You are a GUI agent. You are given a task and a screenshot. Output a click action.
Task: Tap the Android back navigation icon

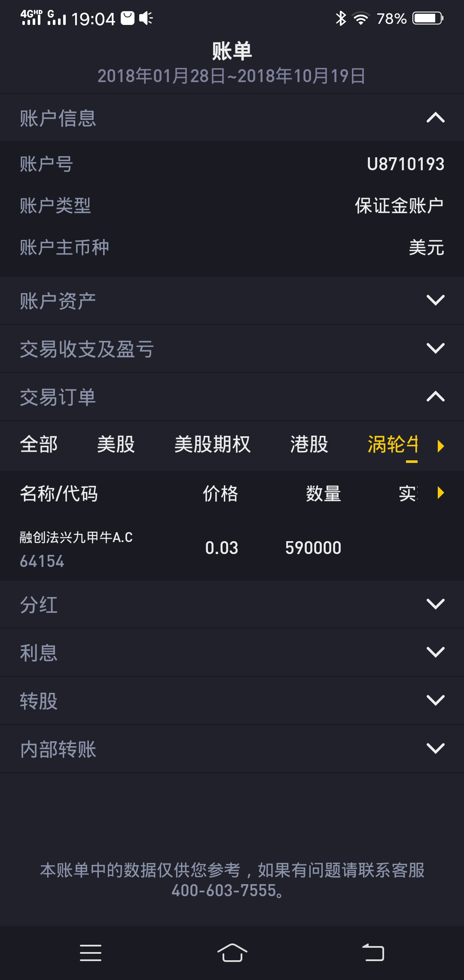coord(373,953)
